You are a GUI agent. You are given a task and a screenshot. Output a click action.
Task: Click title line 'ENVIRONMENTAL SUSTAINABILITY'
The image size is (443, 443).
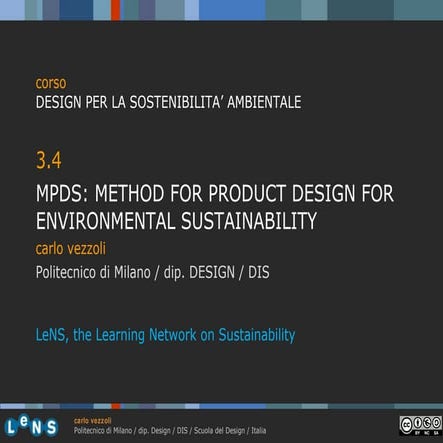pos(176,221)
